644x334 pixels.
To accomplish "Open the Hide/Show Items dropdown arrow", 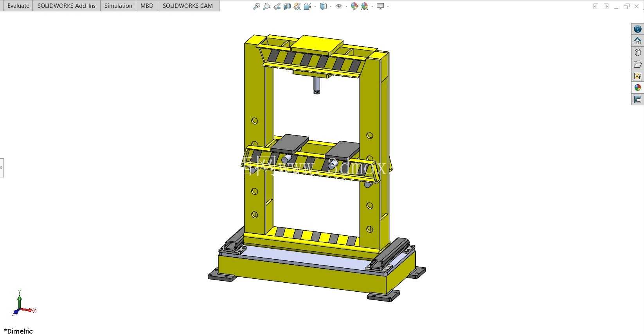I will tap(346, 6).
